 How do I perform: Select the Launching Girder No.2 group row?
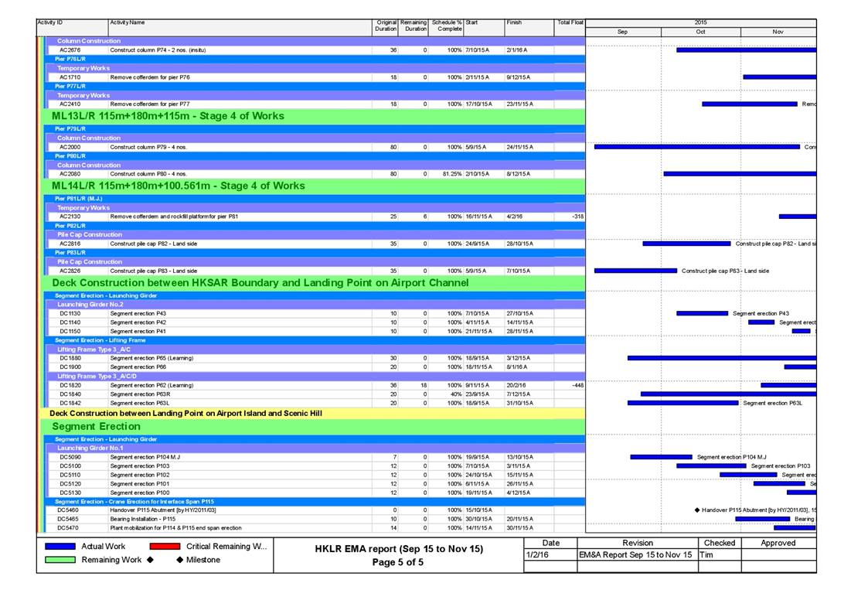click(315, 305)
